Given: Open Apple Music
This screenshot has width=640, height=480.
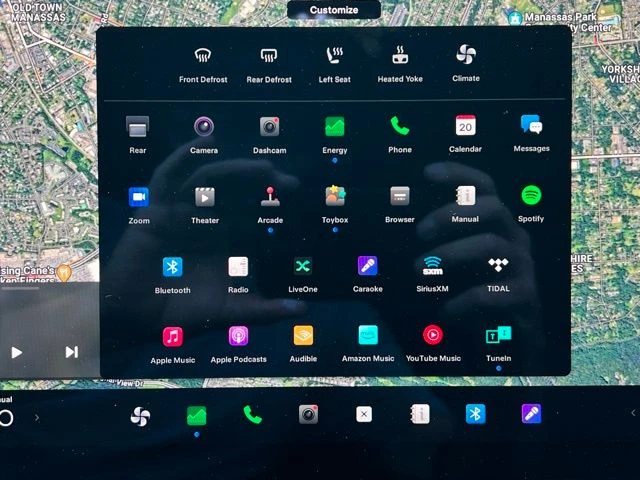Looking at the screenshot, I should pos(173,345).
